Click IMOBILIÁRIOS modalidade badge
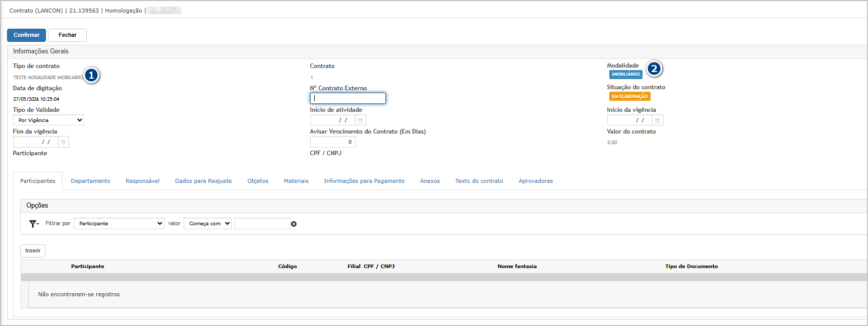 [x=626, y=75]
